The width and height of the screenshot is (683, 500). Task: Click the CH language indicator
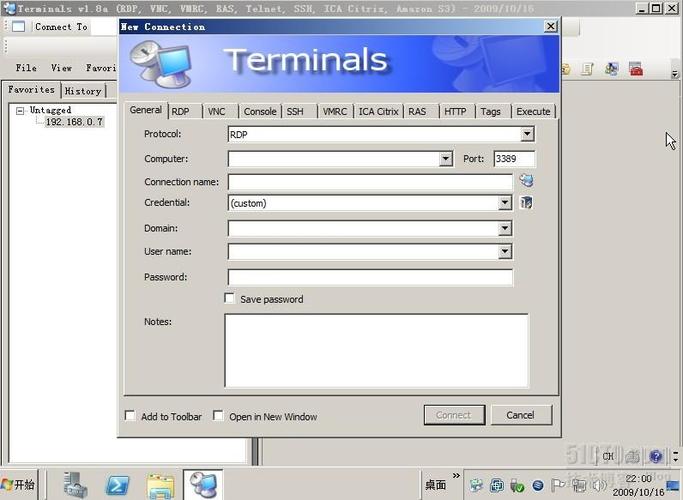[x=608, y=456]
